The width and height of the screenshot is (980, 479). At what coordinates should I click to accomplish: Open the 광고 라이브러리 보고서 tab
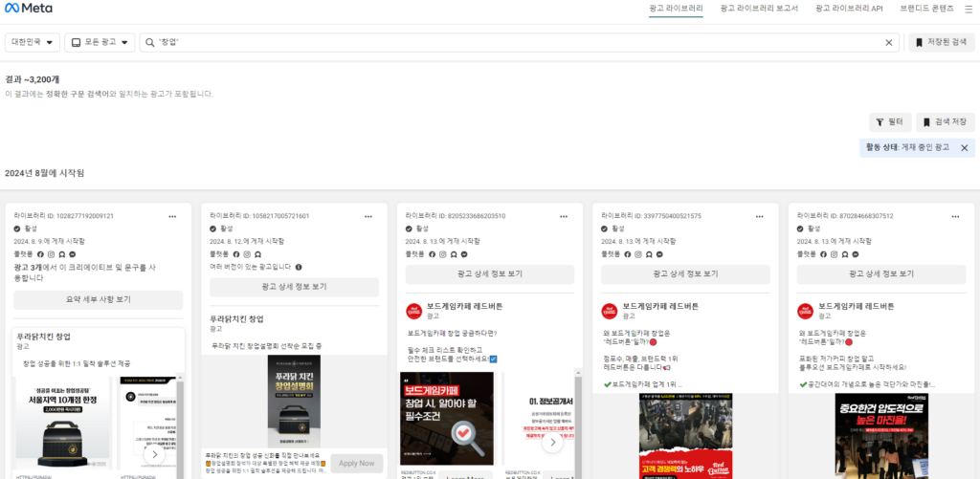[759, 9]
